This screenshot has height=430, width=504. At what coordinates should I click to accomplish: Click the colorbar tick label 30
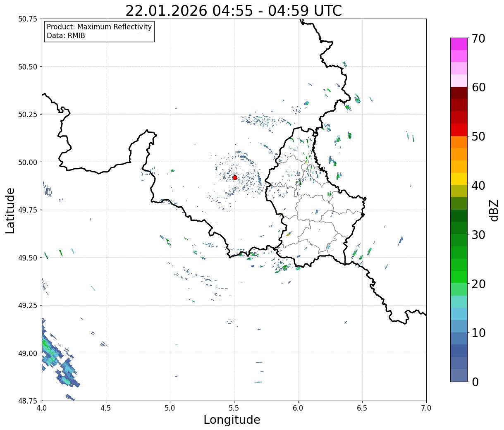point(478,235)
